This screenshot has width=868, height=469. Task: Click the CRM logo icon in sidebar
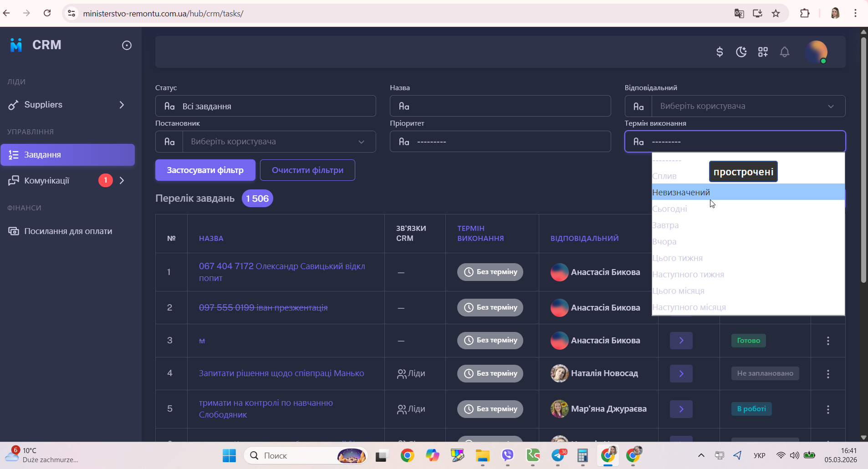click(x=16, y=45)
